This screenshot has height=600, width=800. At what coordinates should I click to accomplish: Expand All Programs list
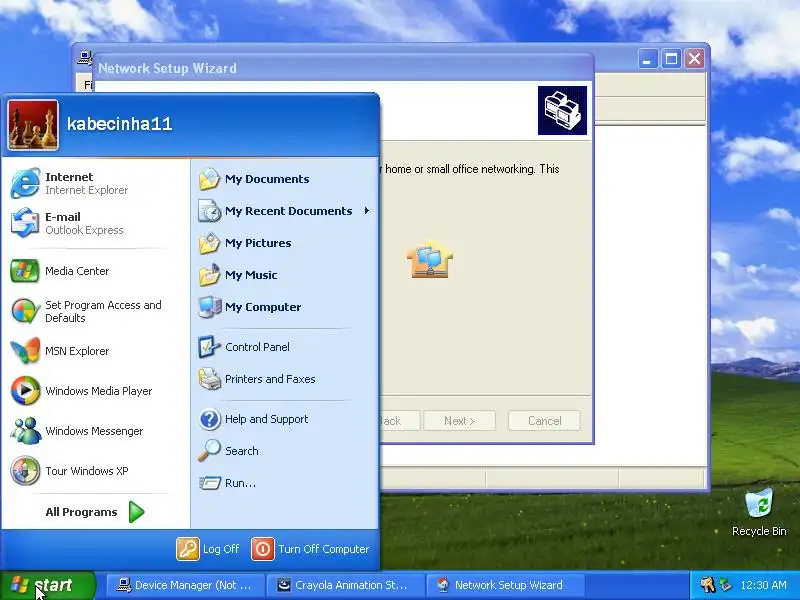(95, 512)
